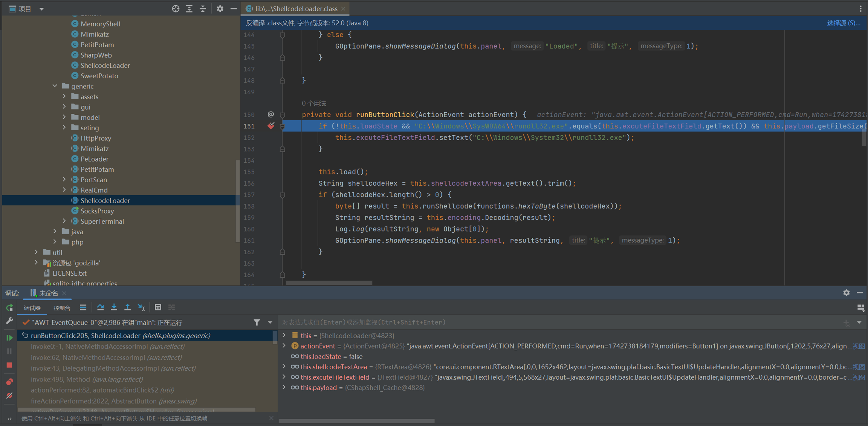Expand the PortScan tree node
The image size is (868, 426).
[x=64, y=180]
